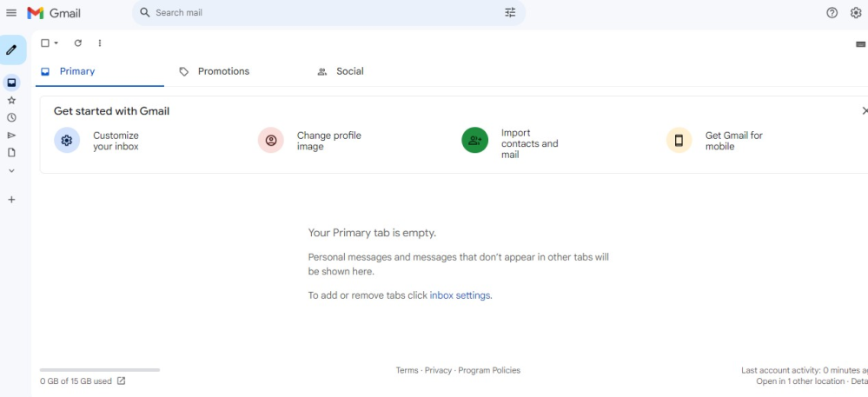The image size is (868, 397).
Task: Tick the select all checkbox
Action: click(x=45, y=43)
